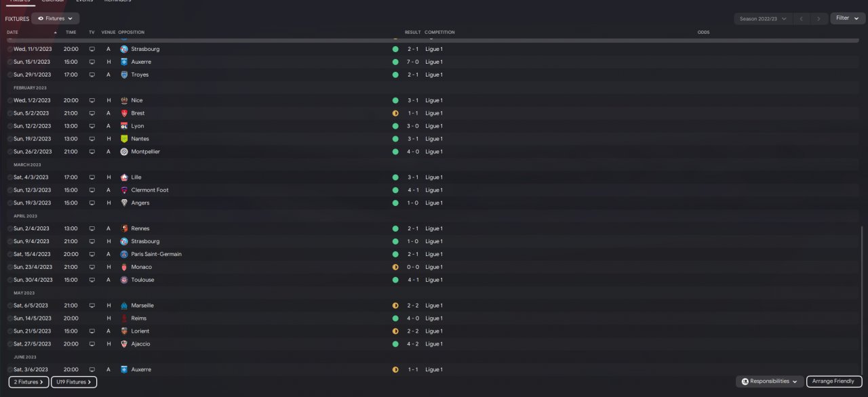Open the U19 Fixtures link
Screen dimensions: 868x397
[73, 382]
